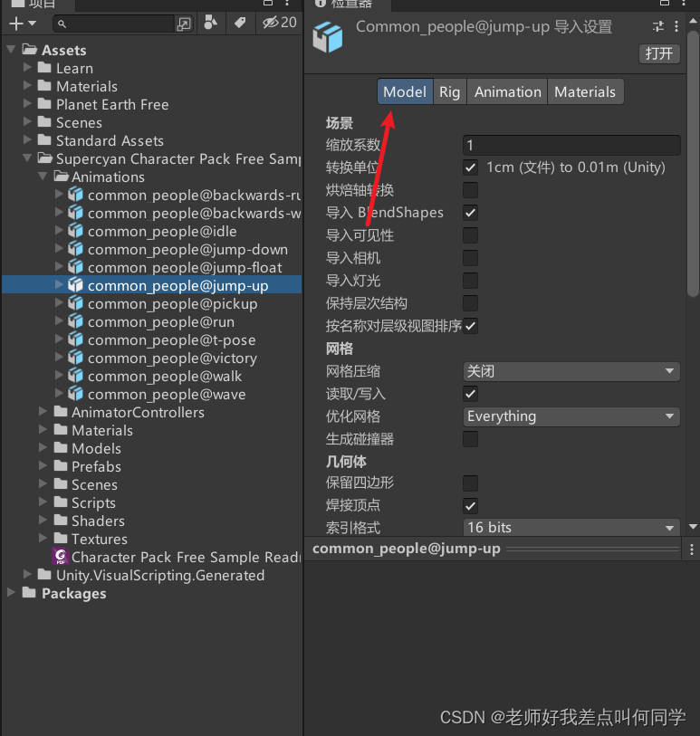Switch to the Animation tab
The image size is (700, 736).
pos(507,91)
